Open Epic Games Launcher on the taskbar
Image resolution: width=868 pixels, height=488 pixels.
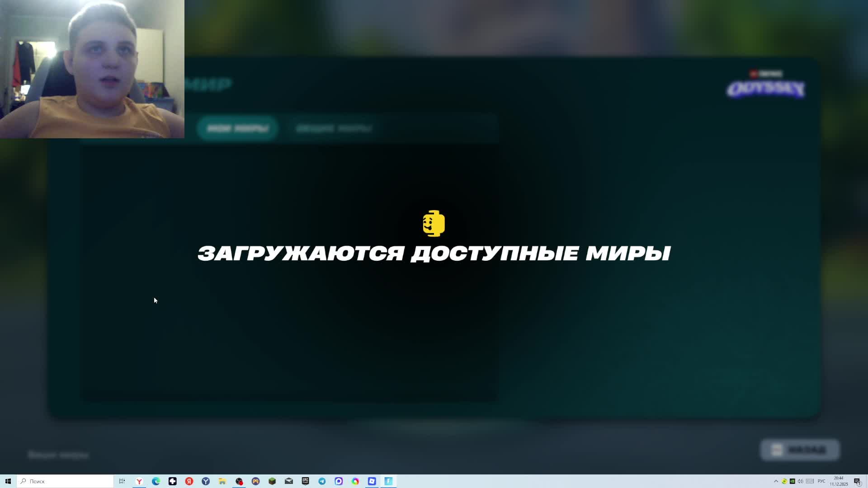click(x=305, y=481)
